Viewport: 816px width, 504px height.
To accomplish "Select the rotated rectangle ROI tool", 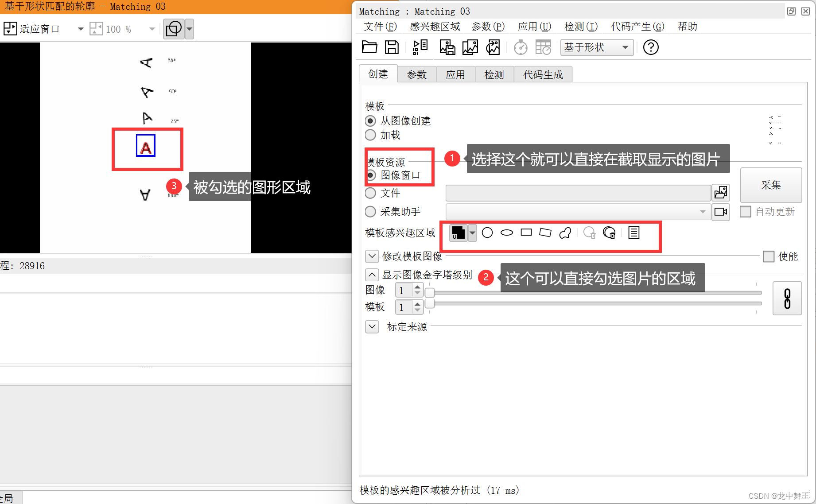I will pyautogui.click(x=545, y=233).
